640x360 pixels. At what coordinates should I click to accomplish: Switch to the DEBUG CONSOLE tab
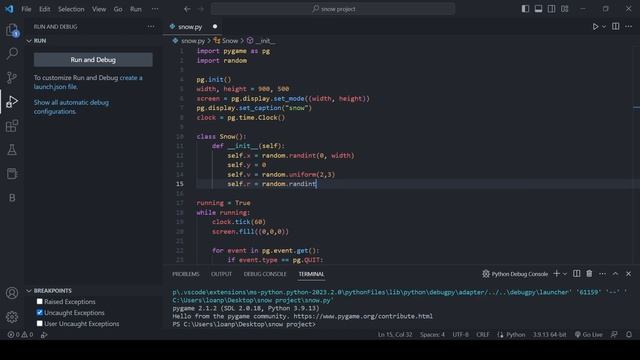pyautogui.click(x=265, y=274)
